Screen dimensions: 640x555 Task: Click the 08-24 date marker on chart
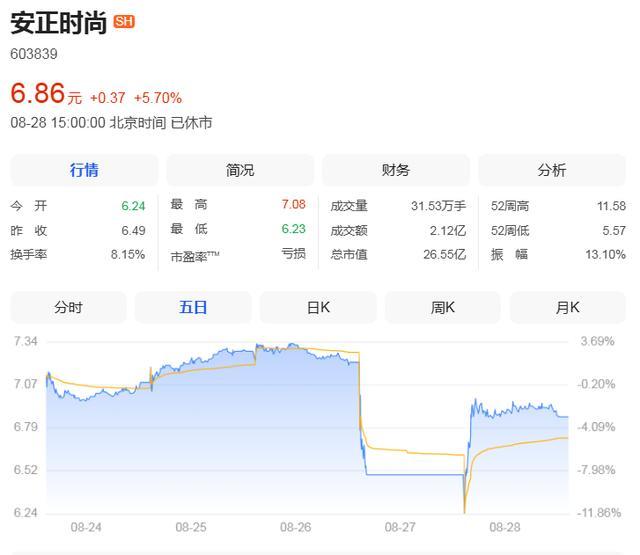[x=86, y=527]
